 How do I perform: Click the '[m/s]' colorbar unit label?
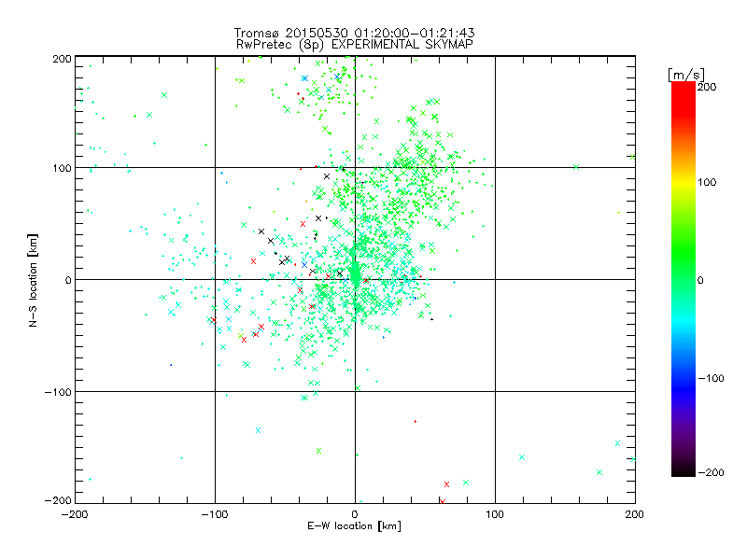coord(685,75)
